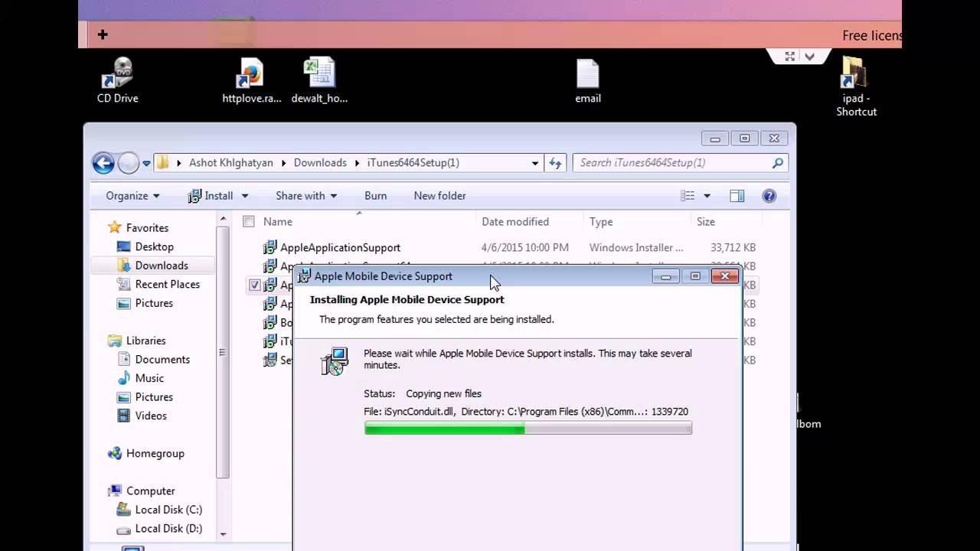Expand the address bar history dropdown
Screen dimensions: 980x551
535,162
